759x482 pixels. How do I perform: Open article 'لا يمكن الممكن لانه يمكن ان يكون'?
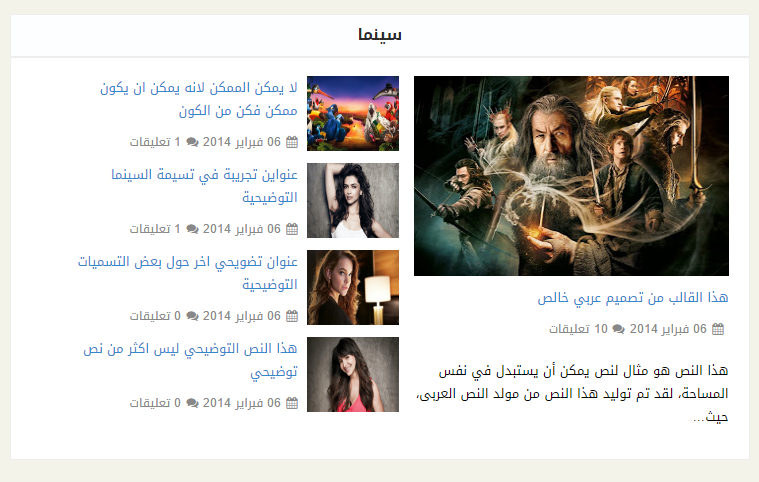point(199,99)
